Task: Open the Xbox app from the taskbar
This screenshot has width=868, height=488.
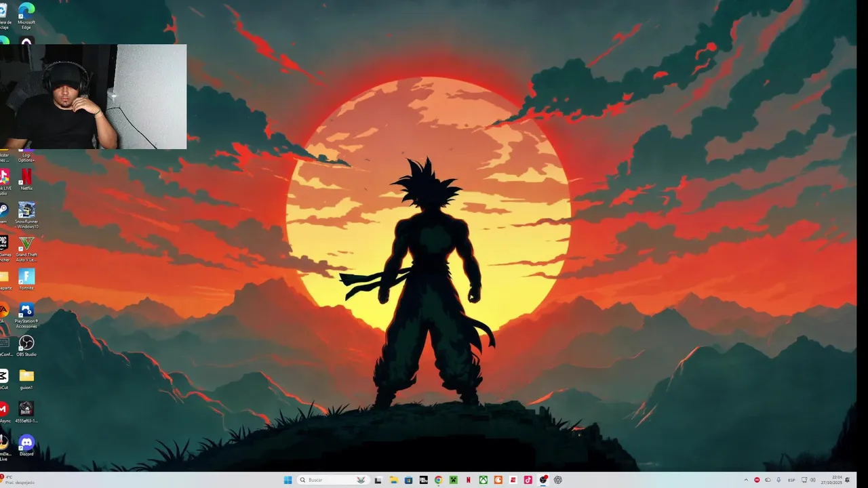Action: point(484,480)
